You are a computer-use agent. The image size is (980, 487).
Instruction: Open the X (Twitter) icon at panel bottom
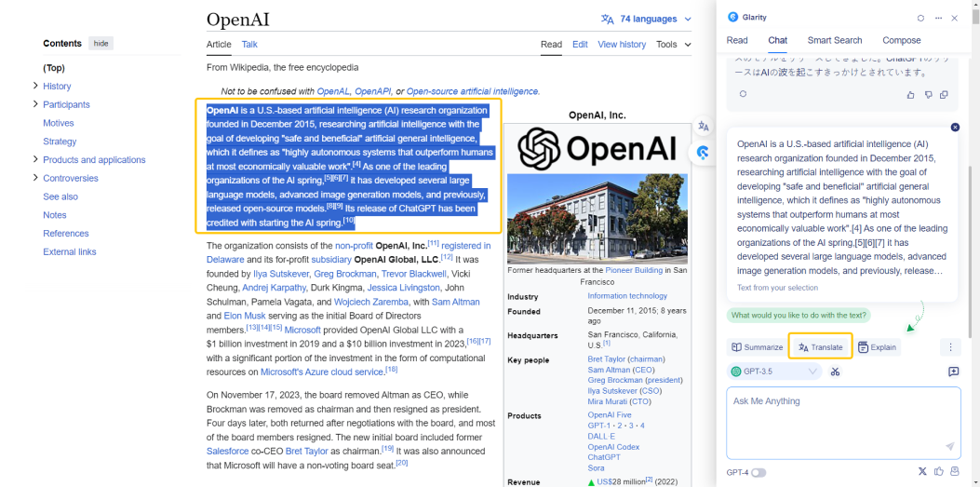tap(922, 471)
